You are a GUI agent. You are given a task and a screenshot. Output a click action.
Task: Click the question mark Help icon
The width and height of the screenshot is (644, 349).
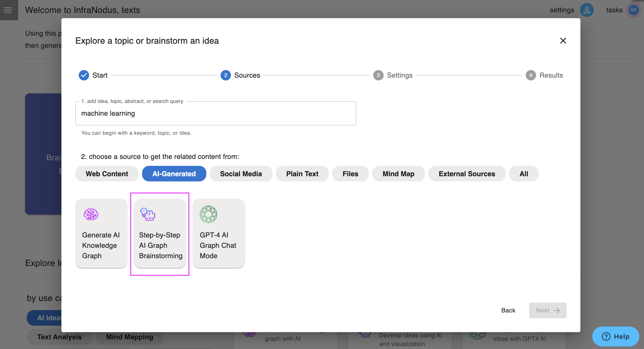(x=606, y=336)
